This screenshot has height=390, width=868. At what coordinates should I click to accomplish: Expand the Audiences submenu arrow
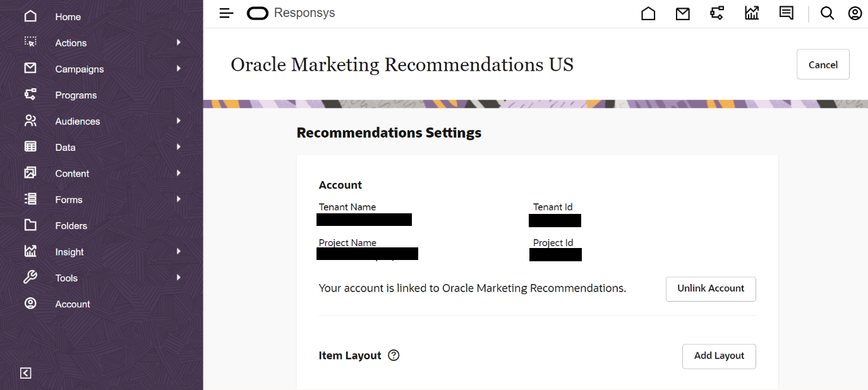click(x=179, y=121)
